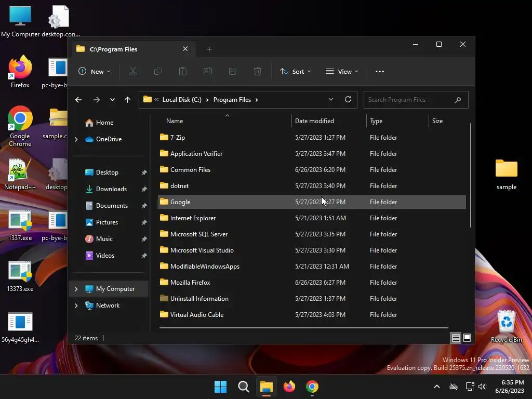Screen dimensions: 532x399
Task: Unpin Pictures from Quick access
Action: pyautogui.click(x=144, y=222)
